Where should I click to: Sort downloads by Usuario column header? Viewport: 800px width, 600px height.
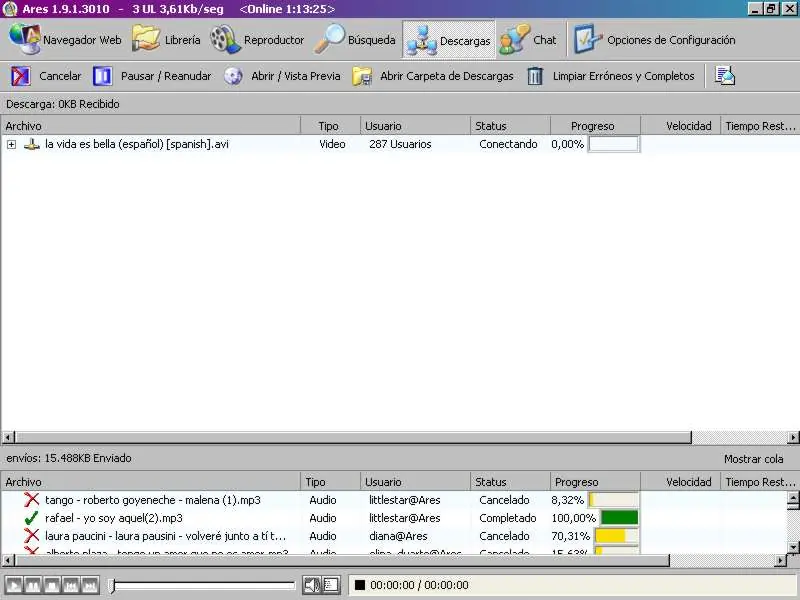point(415,126)
